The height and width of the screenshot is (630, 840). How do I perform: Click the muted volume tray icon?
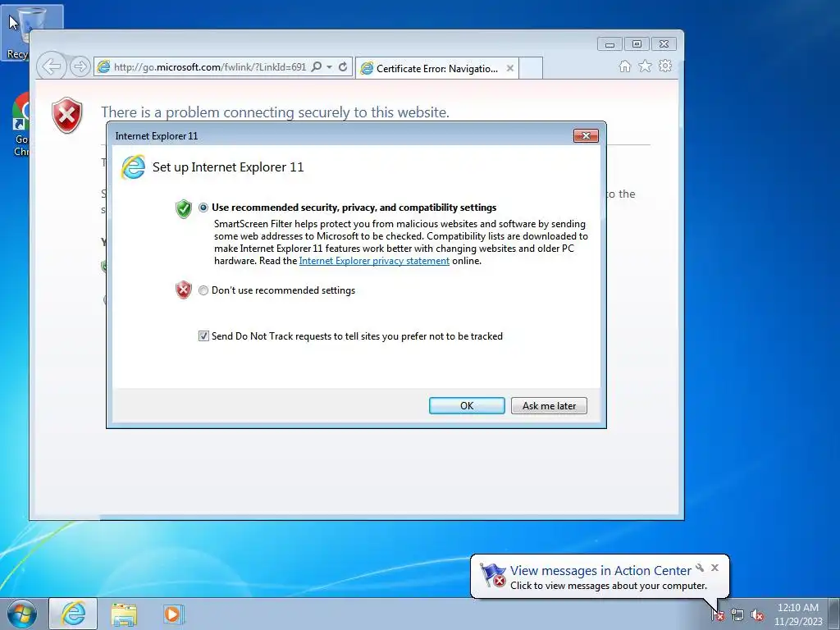[x=757, y=615]
